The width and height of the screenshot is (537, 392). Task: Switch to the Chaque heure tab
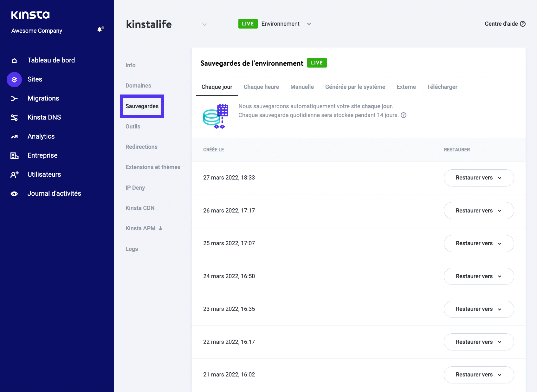[x=261, y=87]
